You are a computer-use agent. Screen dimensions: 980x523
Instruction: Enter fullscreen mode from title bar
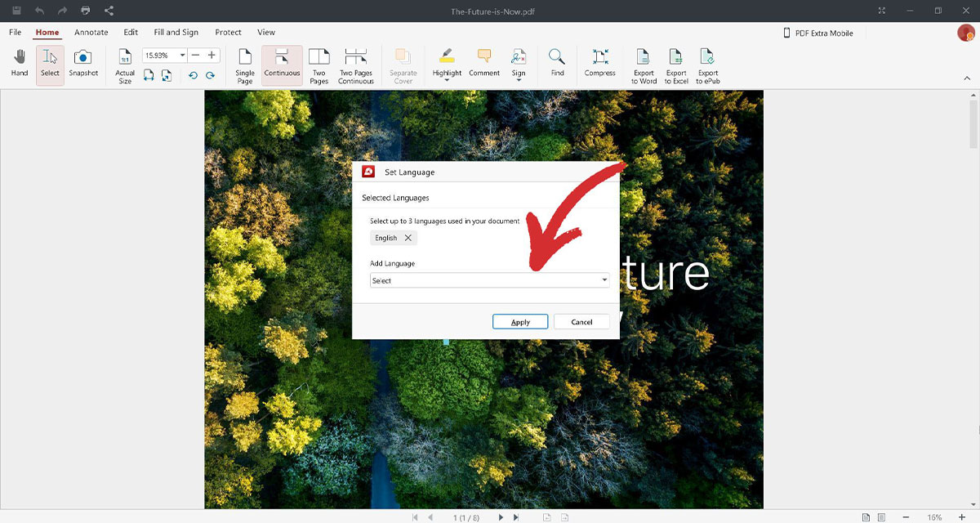pyautogui.click(x=881, y=11)
